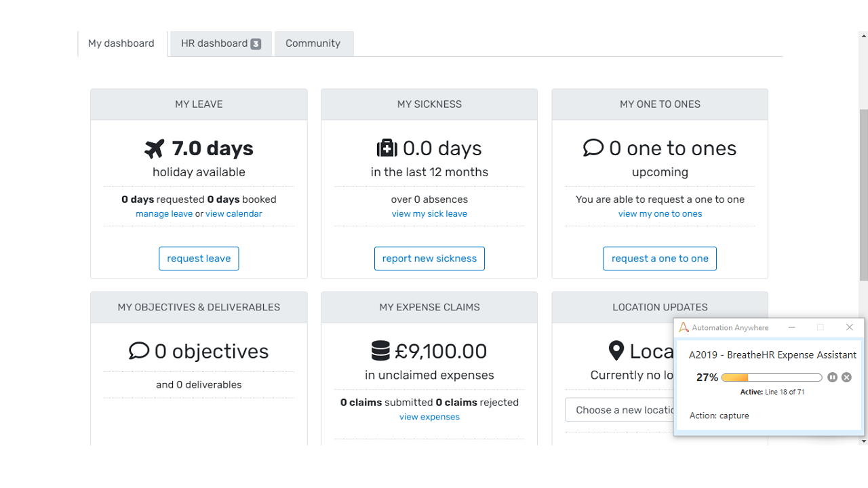Click the coins stack icon in Expense Claims
The image size is (868, 488).
[380, 351]
